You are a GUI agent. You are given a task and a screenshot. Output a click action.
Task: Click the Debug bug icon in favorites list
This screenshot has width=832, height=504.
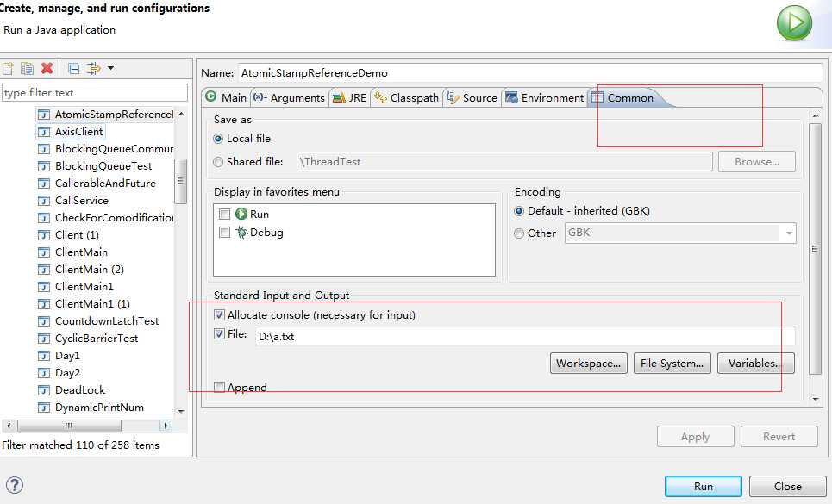(241, 232)
